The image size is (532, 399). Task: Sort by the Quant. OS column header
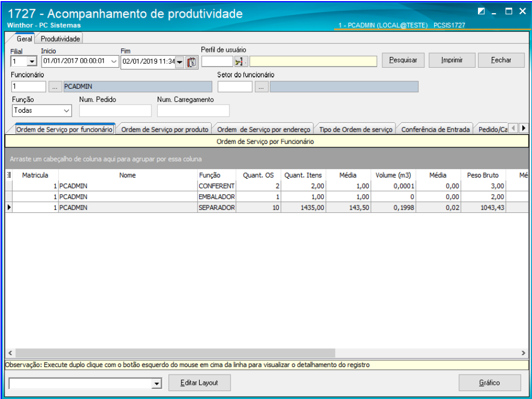tap(258, 175)
